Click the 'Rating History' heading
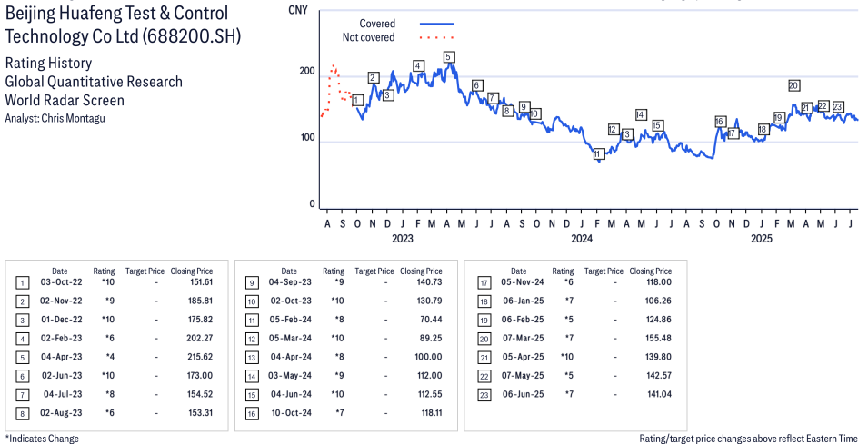 (49, 63)
